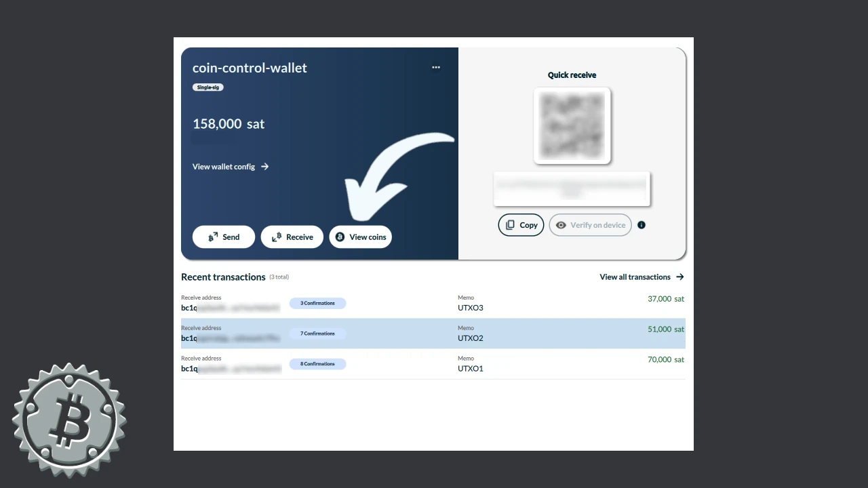Click the coin-control-wallet title
868x488 pixels.
coord(250,68)
